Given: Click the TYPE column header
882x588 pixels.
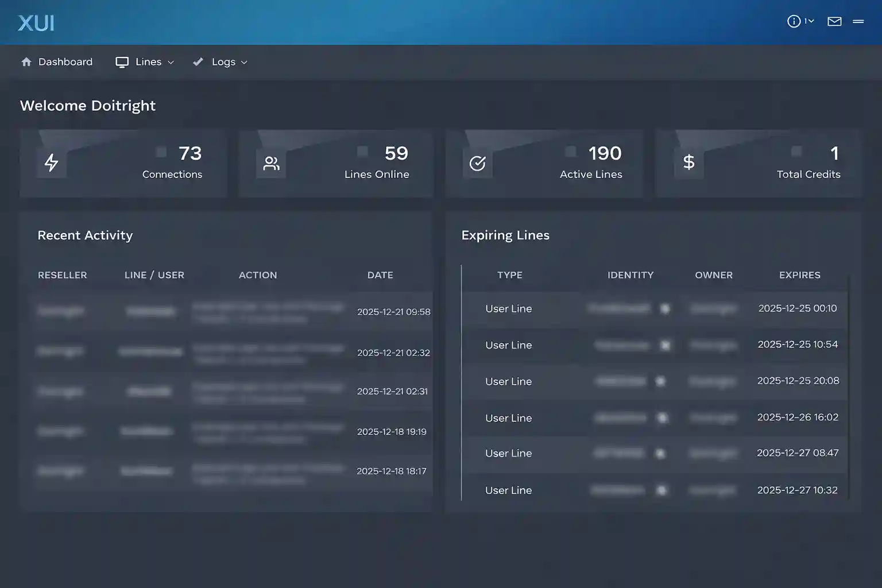Looking at the screenshot, I should 510,275.
